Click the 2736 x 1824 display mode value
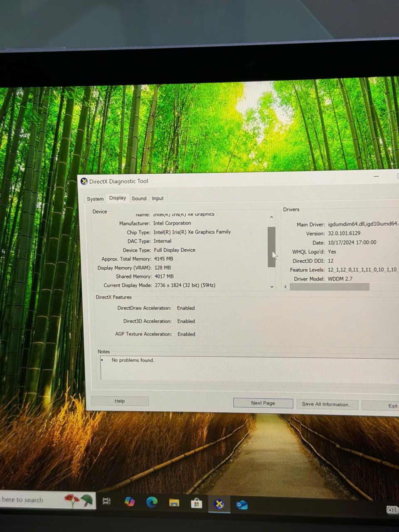 (185, 285)
